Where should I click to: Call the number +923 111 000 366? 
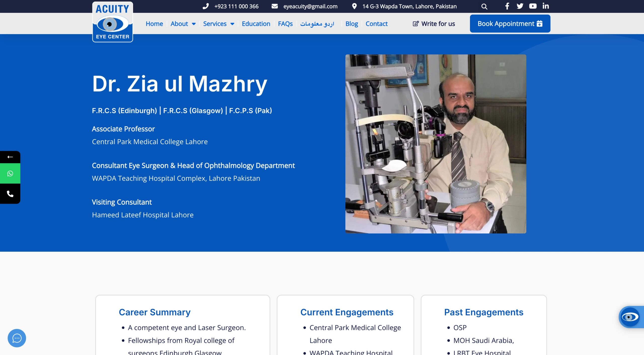point(236,6)
